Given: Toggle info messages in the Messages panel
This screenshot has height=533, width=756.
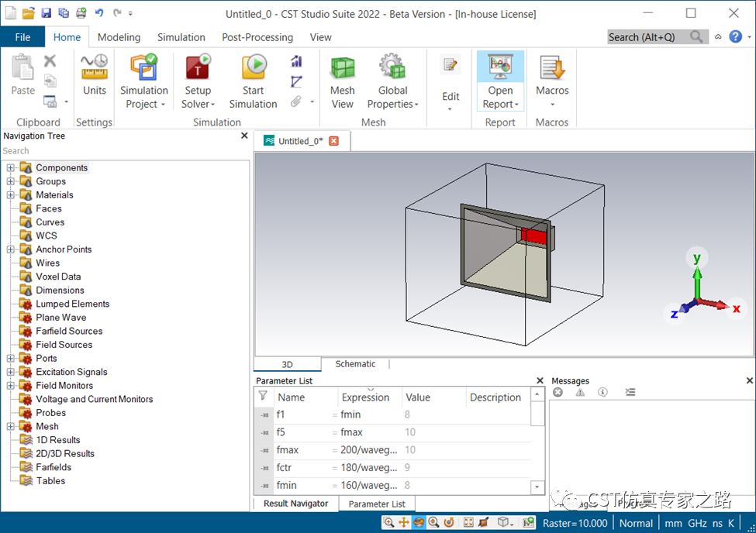Looking at the screenshot, I should [602, 392].
